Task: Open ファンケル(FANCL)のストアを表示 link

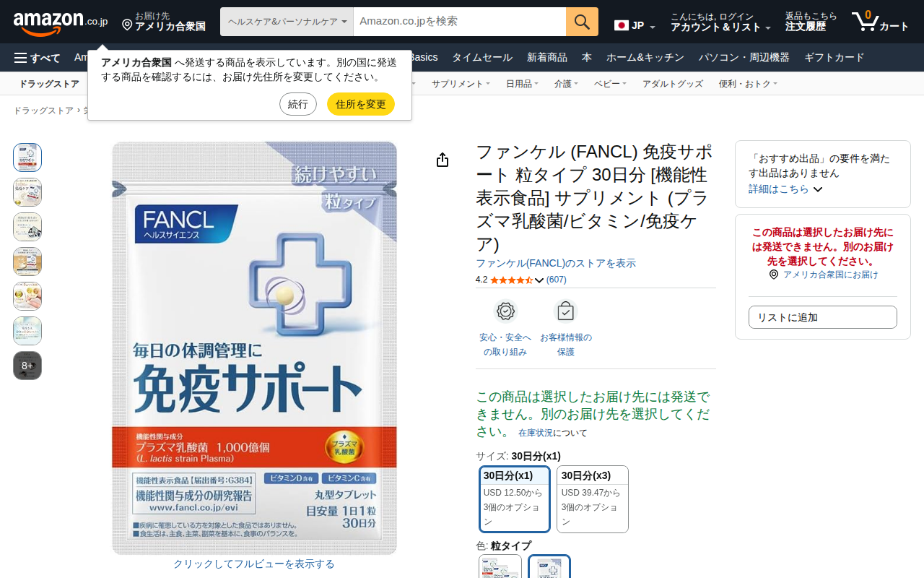Action: (556, 264)
